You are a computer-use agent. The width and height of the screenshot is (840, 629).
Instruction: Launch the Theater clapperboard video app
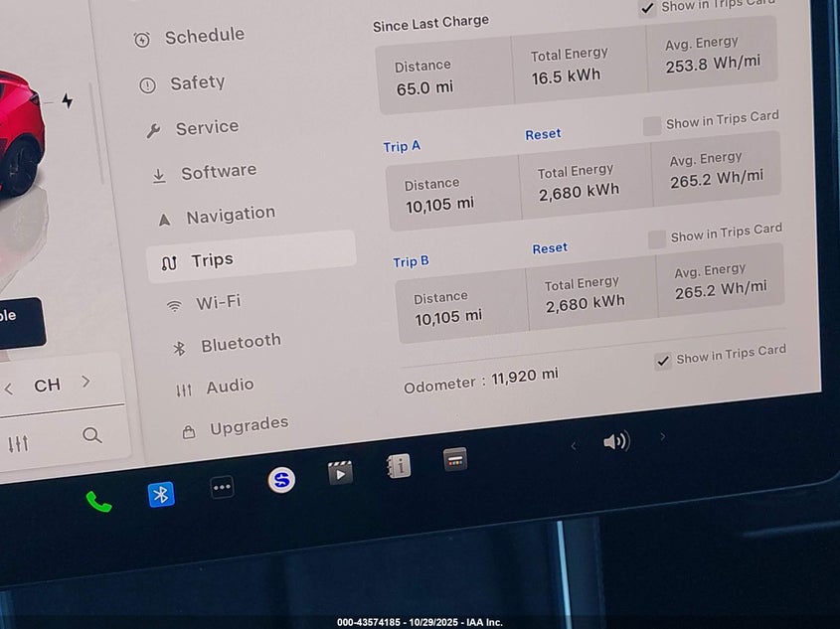point(340,473)
